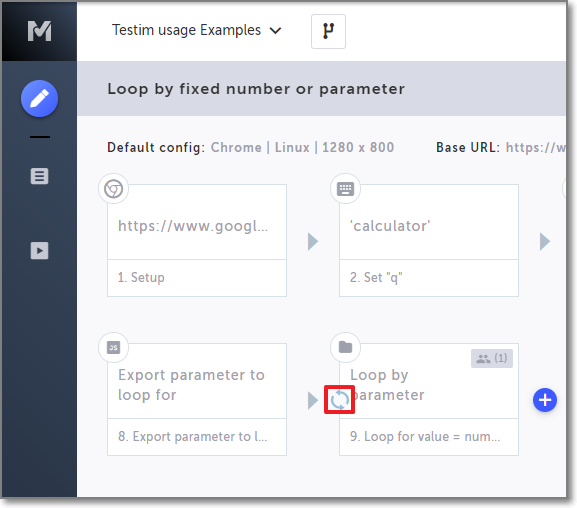
Task: Click arrow between Setup and Set q steps
Action: pos(313,241)
